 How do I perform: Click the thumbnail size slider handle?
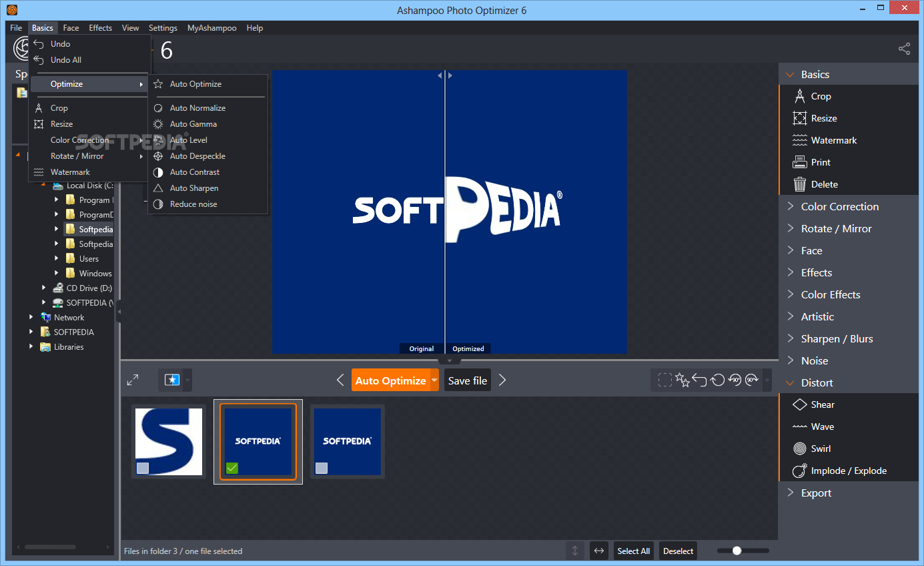[737, 551]
